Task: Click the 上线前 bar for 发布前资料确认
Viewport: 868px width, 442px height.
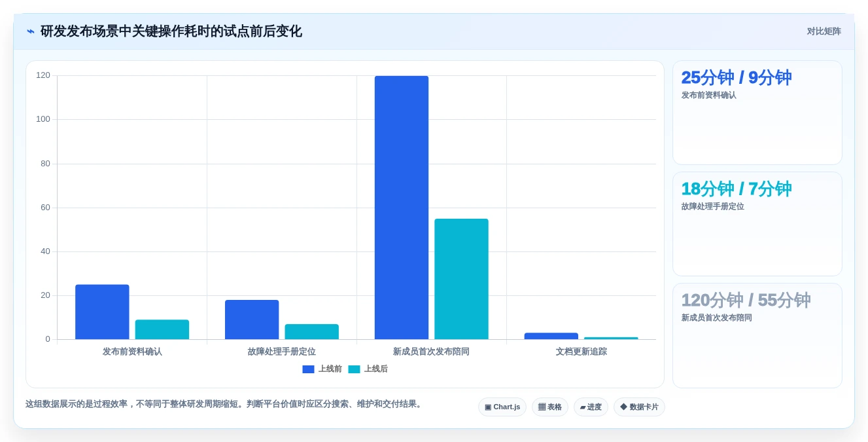Action: pos(102,312)
